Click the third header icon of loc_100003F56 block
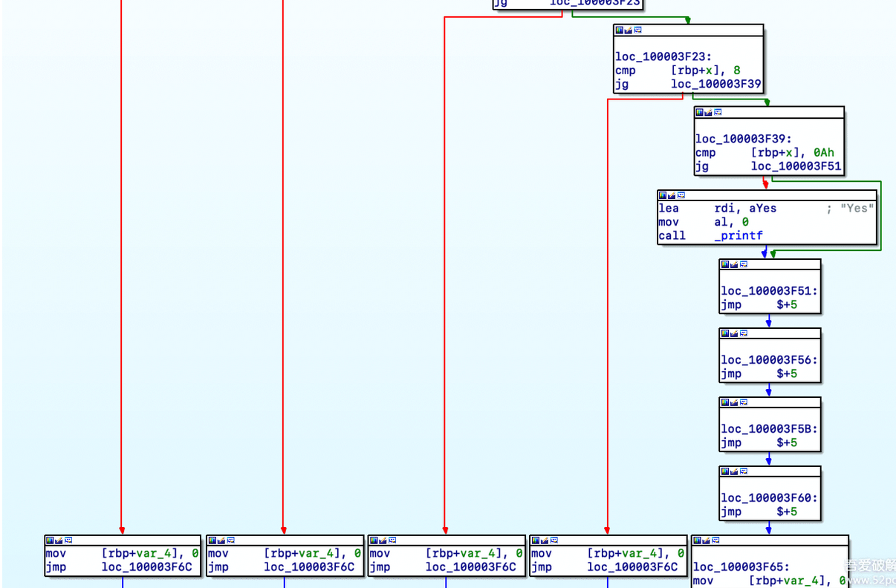Screen dimensions: 896x588 743,333
